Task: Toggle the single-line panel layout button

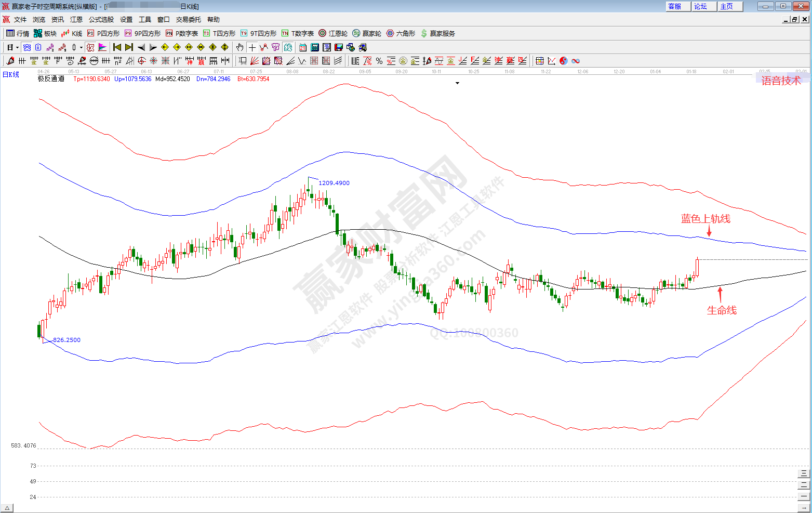Action: pos(804,496)
